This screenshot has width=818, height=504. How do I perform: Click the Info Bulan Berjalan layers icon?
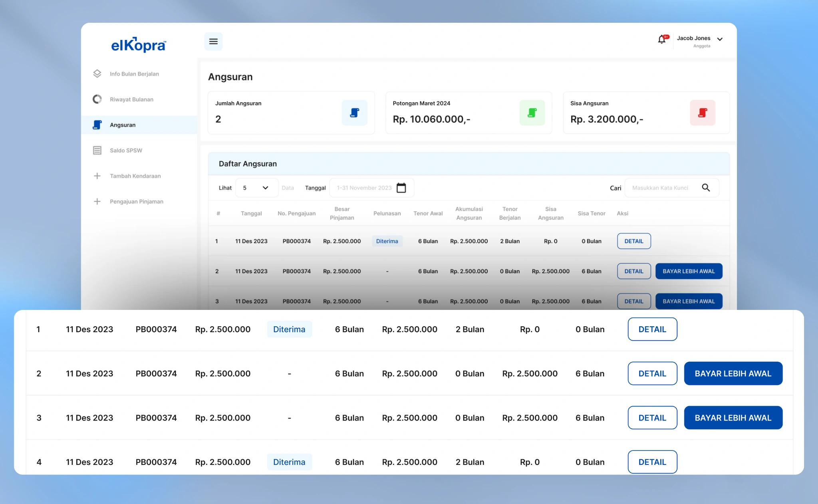click(97, 74)
